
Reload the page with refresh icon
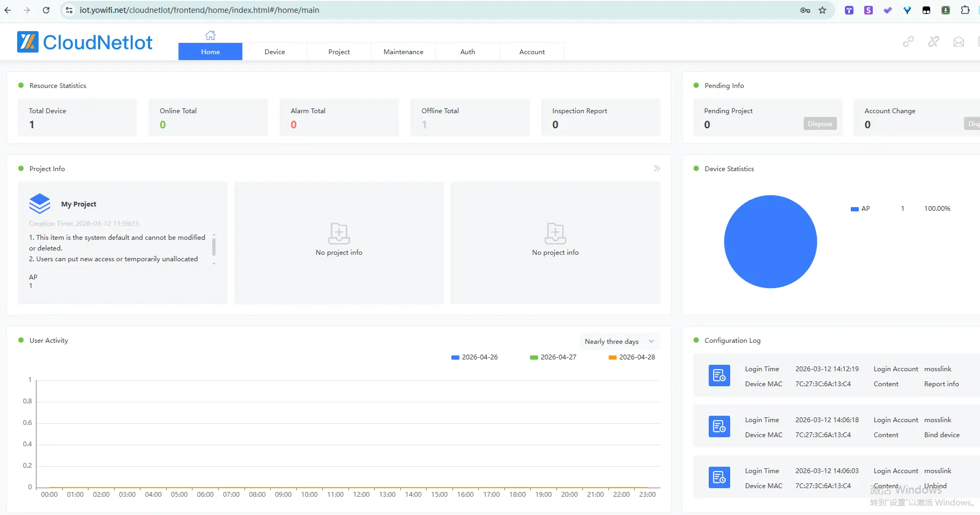click(46, 10)
